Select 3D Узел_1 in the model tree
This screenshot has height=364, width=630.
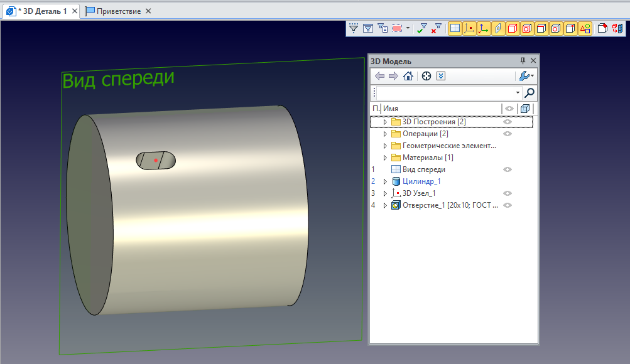coord(419,193)
